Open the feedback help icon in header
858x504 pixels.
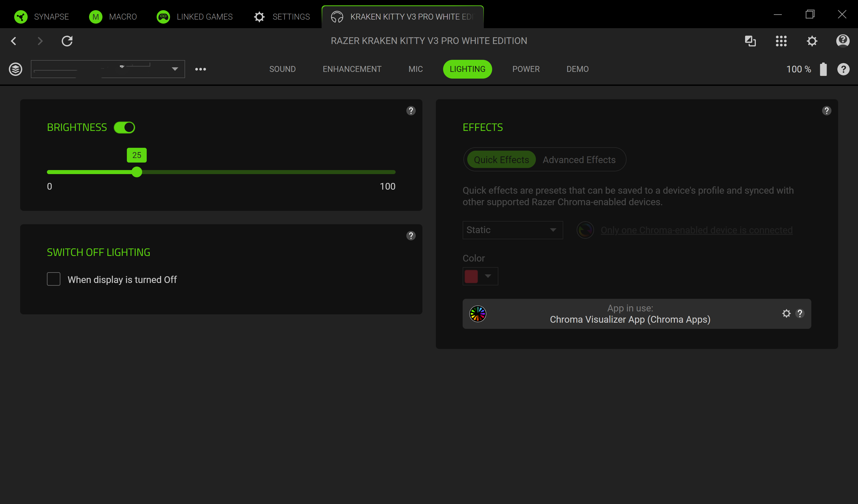pos(843,41)
